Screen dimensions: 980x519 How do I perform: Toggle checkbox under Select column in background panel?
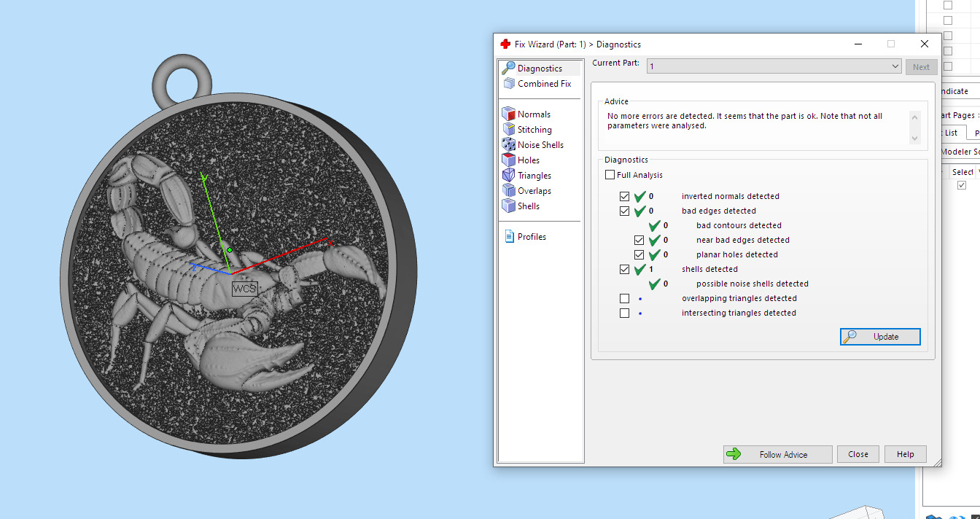coord(962,185)
